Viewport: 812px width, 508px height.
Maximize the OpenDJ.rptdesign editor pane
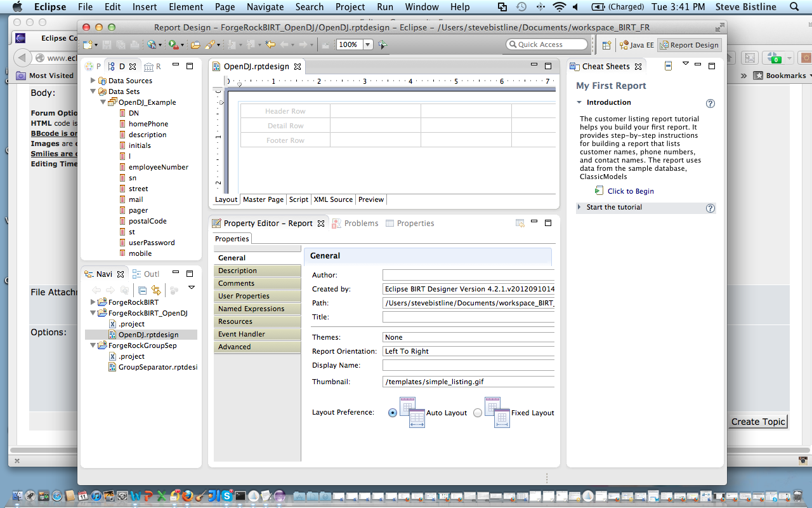click(x=548, y=65)
